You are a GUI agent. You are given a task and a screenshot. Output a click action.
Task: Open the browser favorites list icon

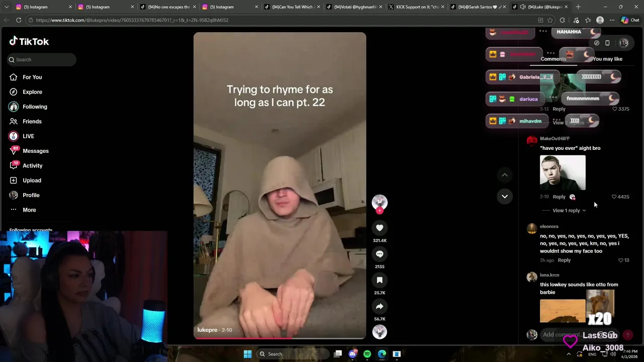pos(588,20)
